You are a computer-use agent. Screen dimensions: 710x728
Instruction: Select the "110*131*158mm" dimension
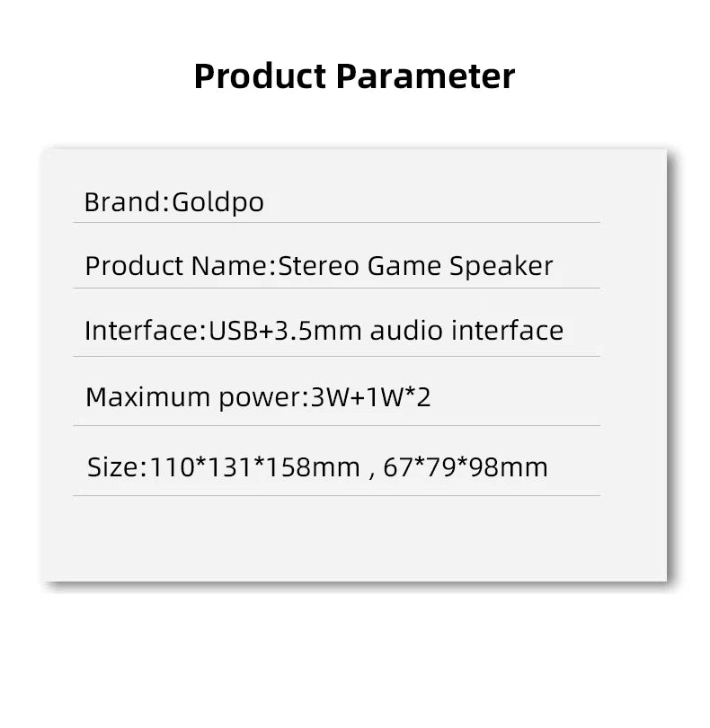[252, 467]
